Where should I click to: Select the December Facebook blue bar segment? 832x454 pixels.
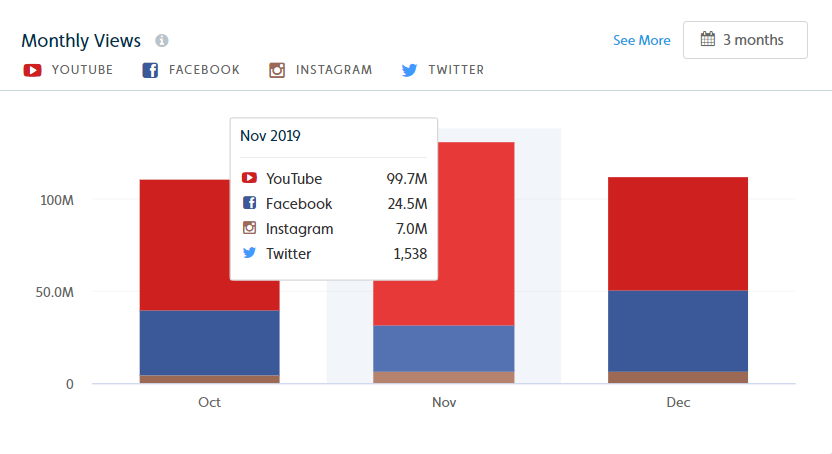pyautogui.click(x=678, y=331)
